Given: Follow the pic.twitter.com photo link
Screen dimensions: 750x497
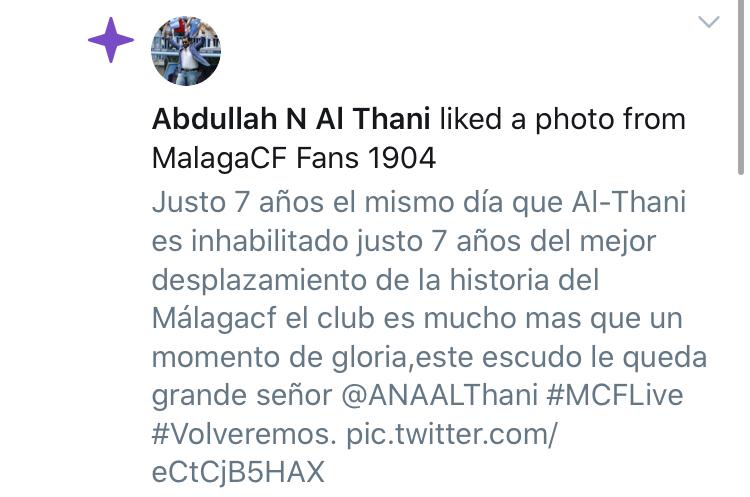Looking at the screenshot, I should [452, 434].
